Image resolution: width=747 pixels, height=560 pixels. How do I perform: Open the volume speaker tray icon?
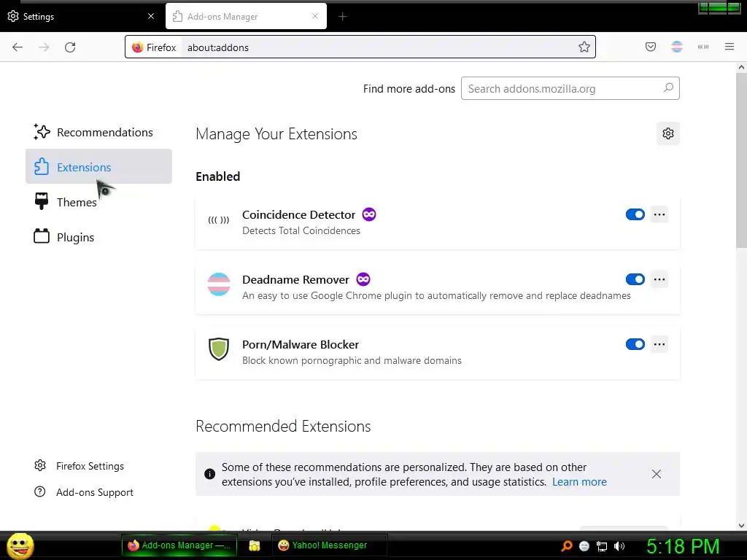[619, 546]
